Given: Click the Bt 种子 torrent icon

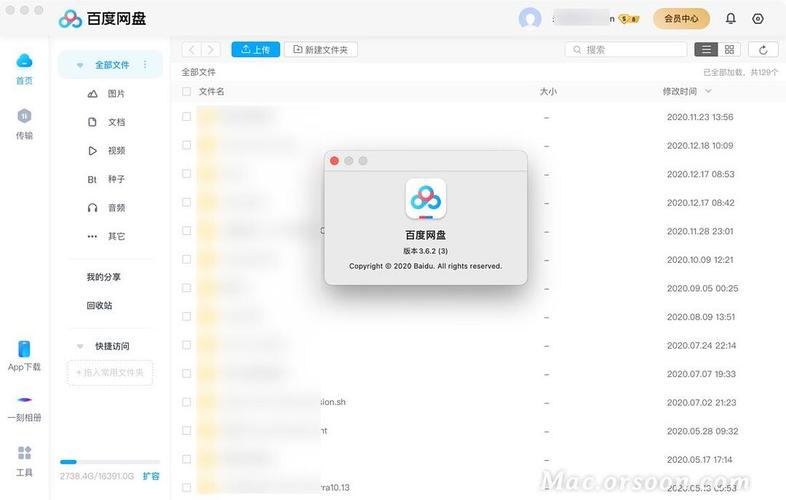Looking at the screenshot, I should (92, 179).
